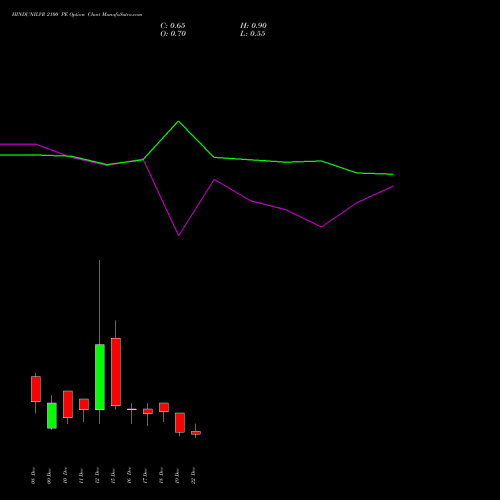The height and width of the screenshot is (500, 500).
Task: Click the red candle for 08 Dec
Action: 36,389
